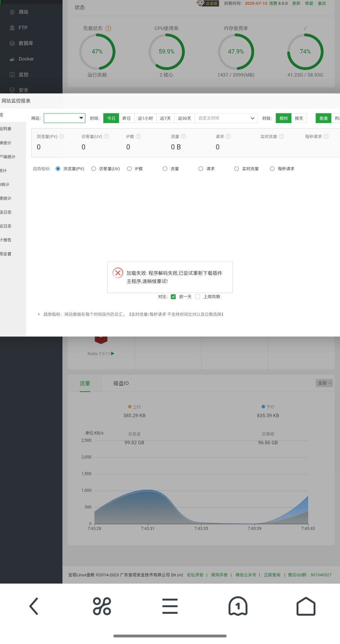Tap the tabs count icon showing 1
The image size is (340, 644).
[238, 606]
